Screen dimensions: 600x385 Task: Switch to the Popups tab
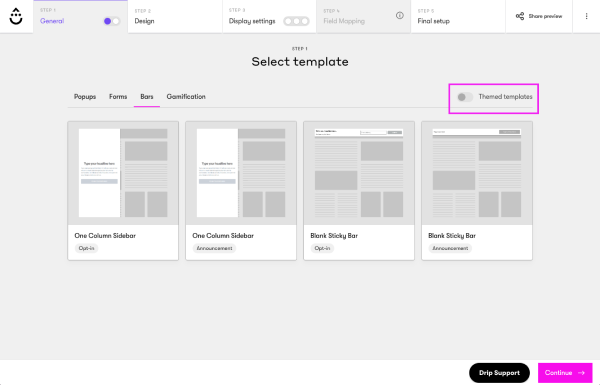[85, 97]
